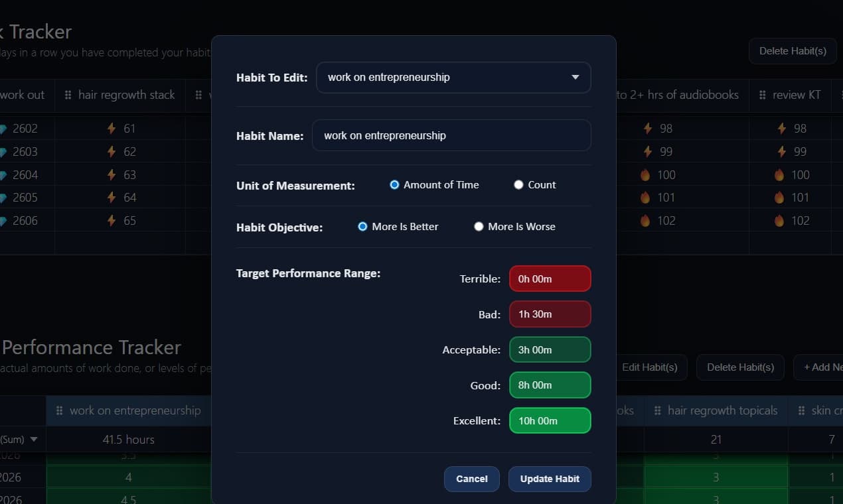Click lightning icon beside streak 61
This screenshot has width=843, height=504.
pos(112,129)
